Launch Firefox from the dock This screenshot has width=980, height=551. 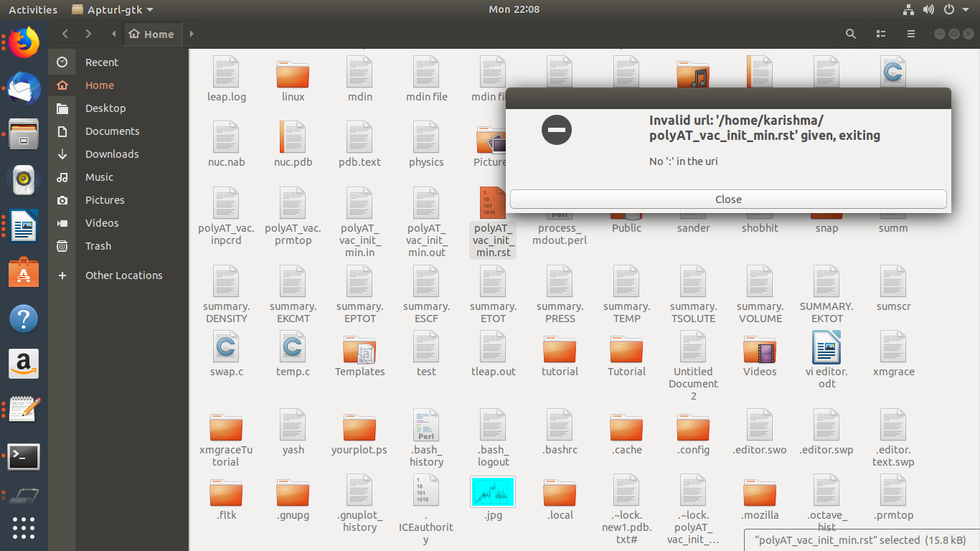click(x=24, y=43)
